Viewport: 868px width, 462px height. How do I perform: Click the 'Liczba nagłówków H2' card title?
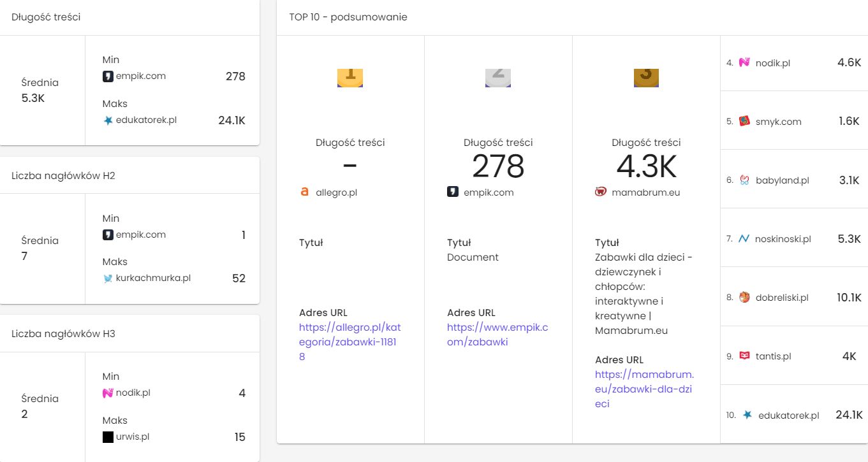pos(63,175)
